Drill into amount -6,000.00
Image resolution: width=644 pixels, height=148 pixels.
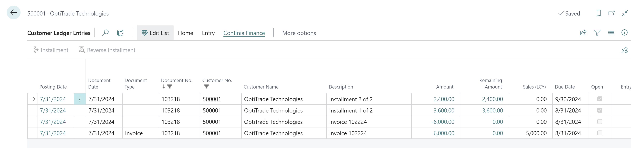tap(443, 122)
